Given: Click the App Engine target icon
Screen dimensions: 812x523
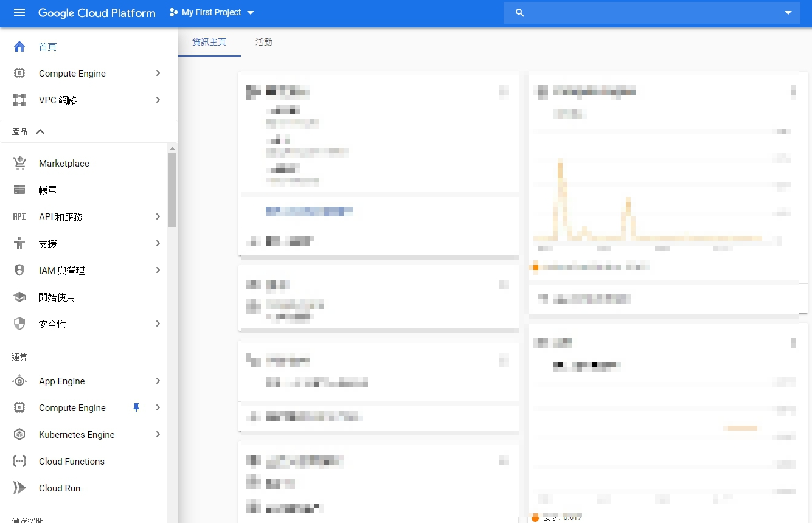Looking at the screenshot, I should coord(19,381).
